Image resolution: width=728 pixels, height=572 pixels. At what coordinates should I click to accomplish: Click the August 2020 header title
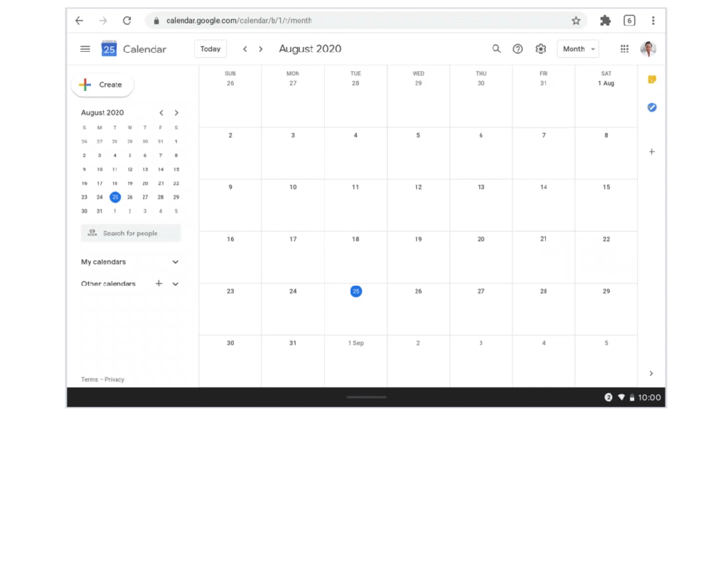(x=310, y=49)
